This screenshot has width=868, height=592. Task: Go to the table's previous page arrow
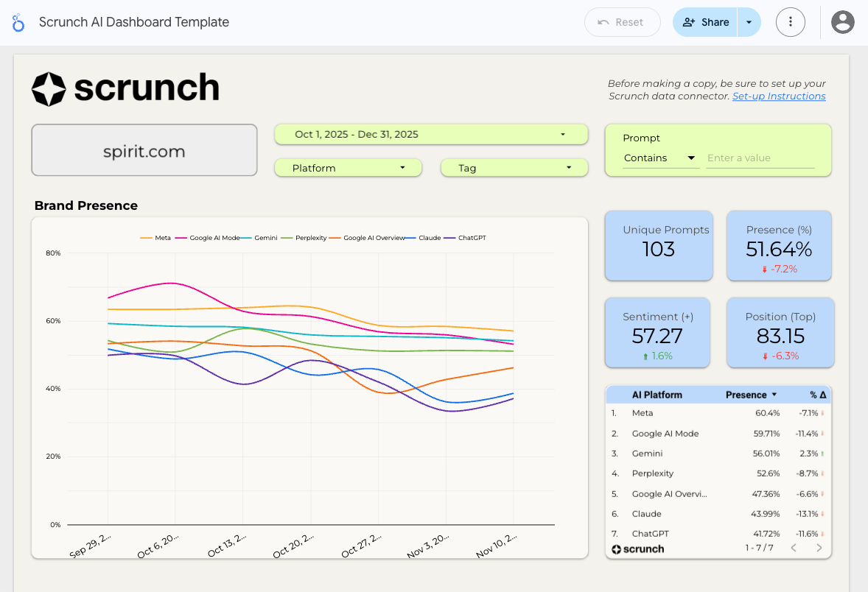[x=794, y=548]
